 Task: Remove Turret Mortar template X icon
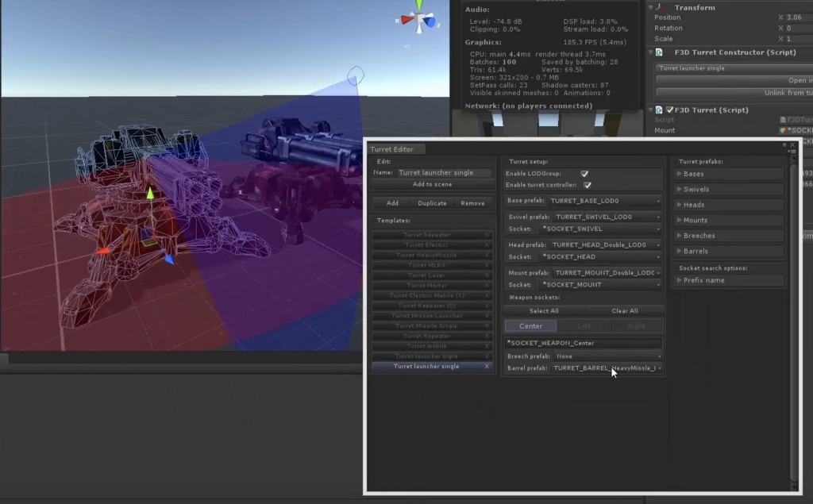[x=487, y=286]
